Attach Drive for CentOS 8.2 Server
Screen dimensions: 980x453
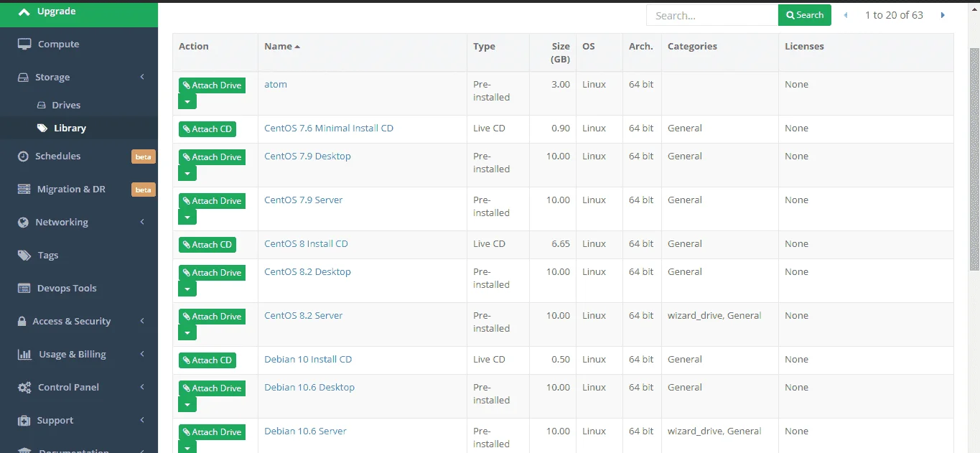212,317
